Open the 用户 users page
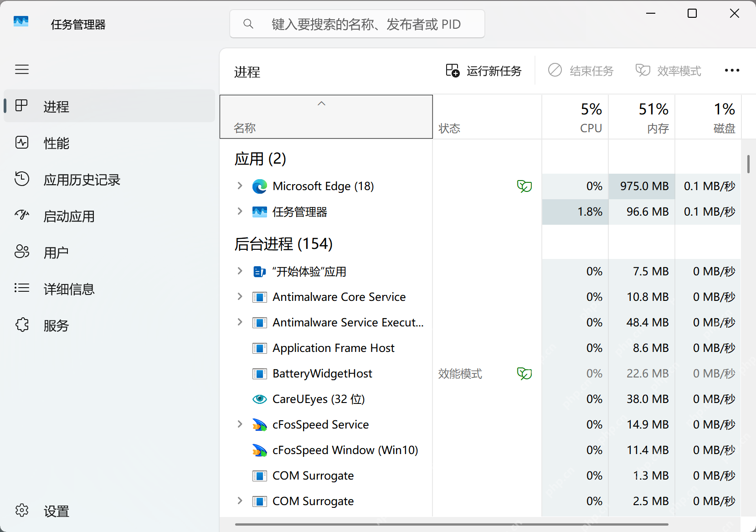 click(109, 252)
